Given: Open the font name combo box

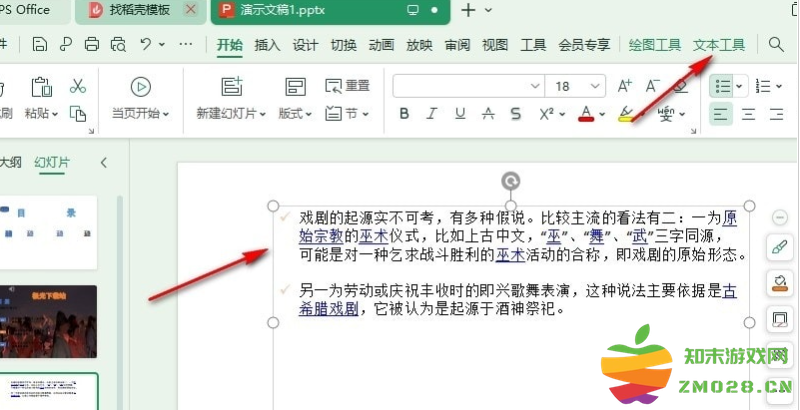Looking at the screenshot, I should pyautogui.click(x=468, y=86).
